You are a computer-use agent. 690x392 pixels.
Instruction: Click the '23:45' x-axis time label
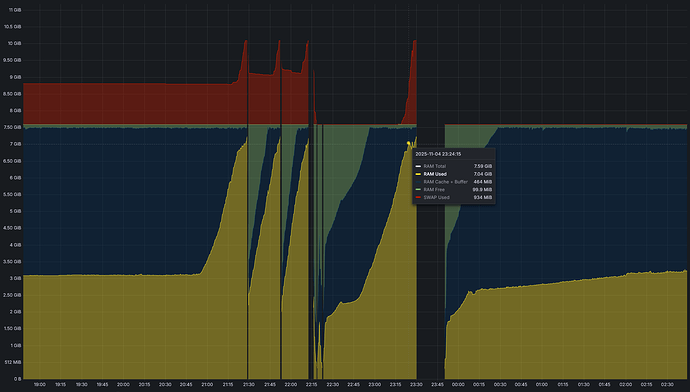click(x=437, y=385)
